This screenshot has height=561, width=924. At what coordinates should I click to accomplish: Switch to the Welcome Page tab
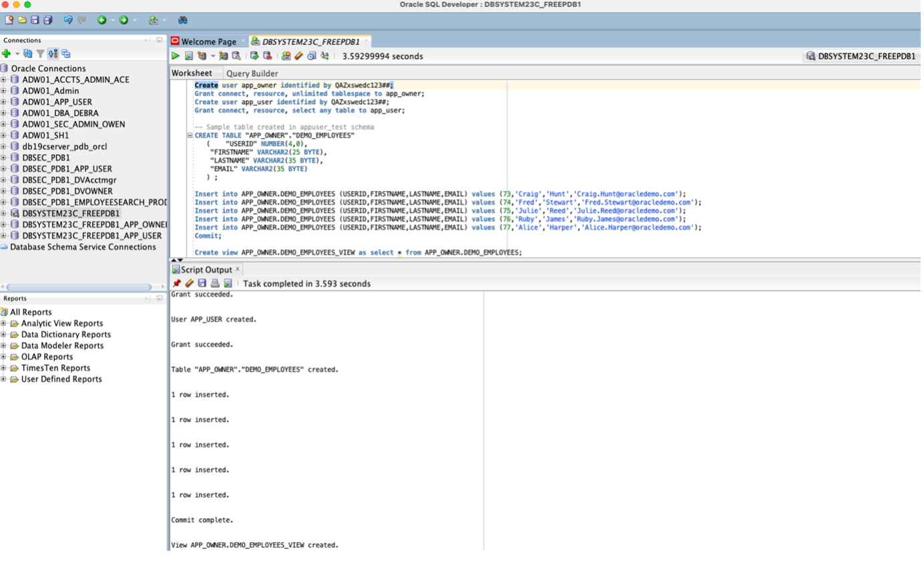(x=208, y=41)
